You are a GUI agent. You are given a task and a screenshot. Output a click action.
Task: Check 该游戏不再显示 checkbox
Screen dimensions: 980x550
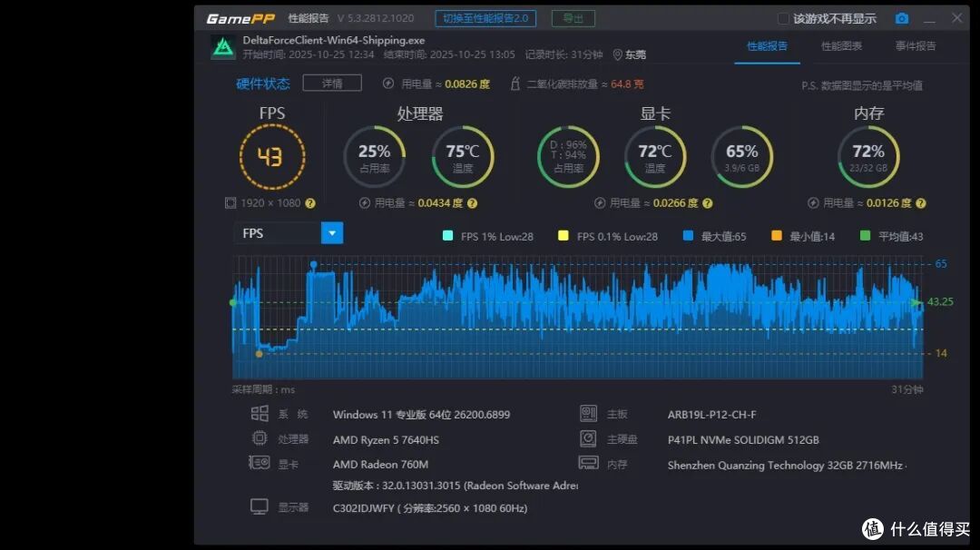pos(782,19)
